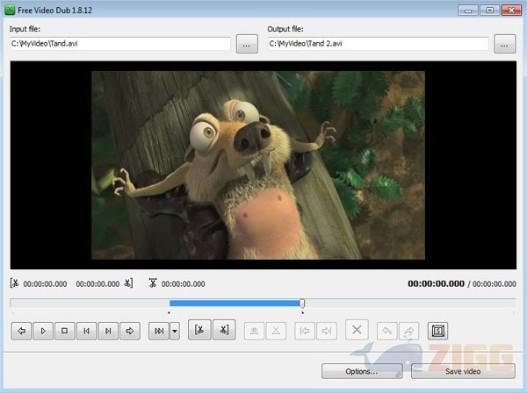
Task: Click the undo arrow icon
Action: [x=387, y=331]
